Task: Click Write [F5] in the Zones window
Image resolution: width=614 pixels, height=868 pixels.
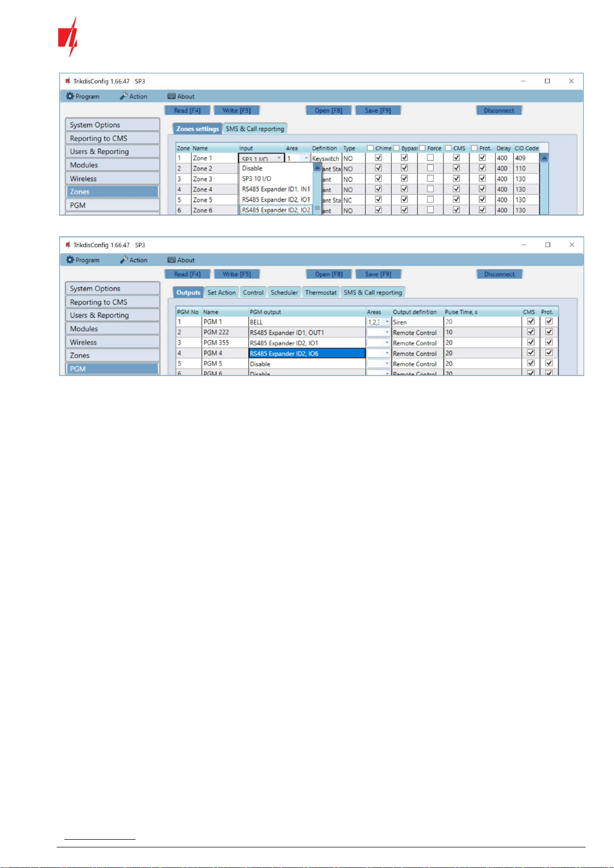Action: point(237,110)
